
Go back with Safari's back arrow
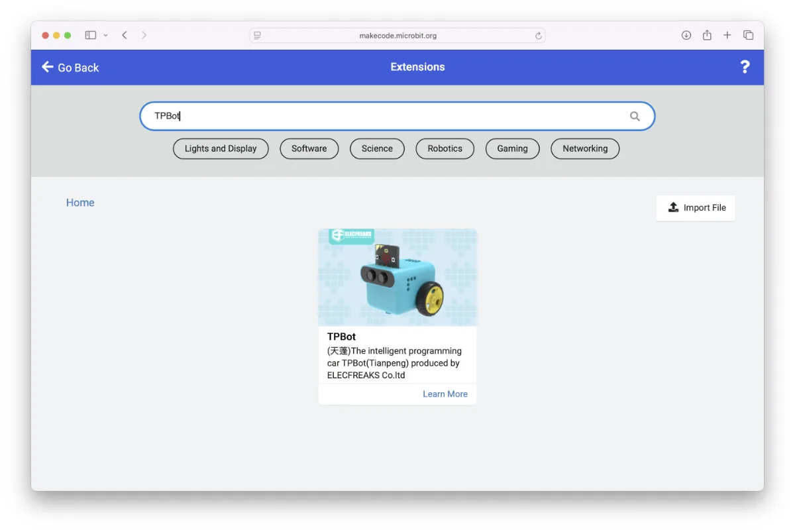124,35
